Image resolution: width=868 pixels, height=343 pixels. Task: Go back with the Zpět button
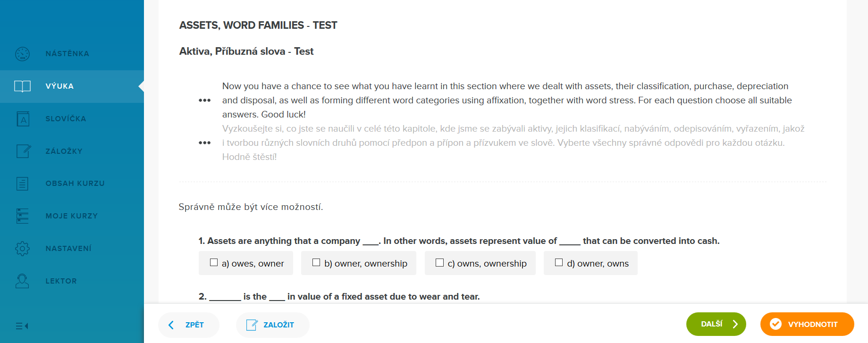point(188,325)
